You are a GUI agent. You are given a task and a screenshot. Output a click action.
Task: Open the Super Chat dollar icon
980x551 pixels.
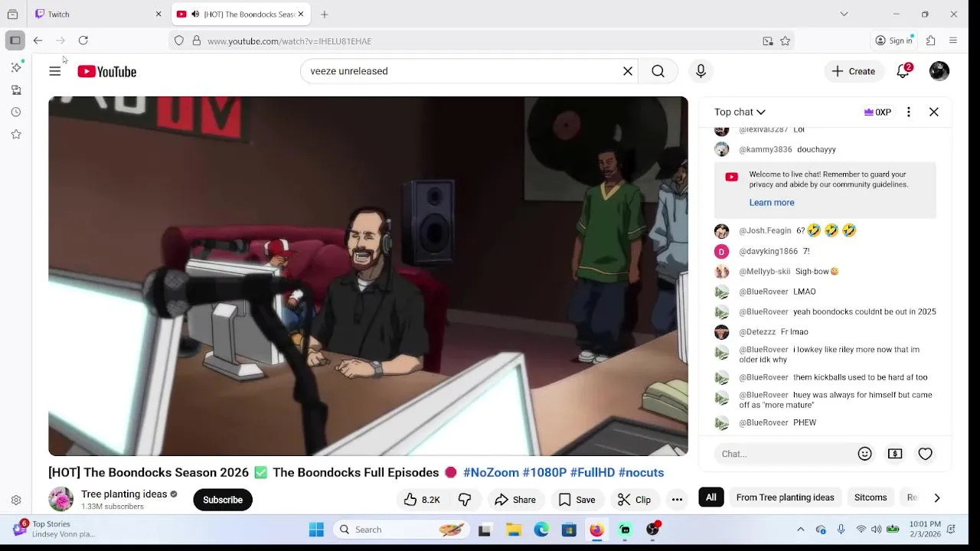pos(895,454)
